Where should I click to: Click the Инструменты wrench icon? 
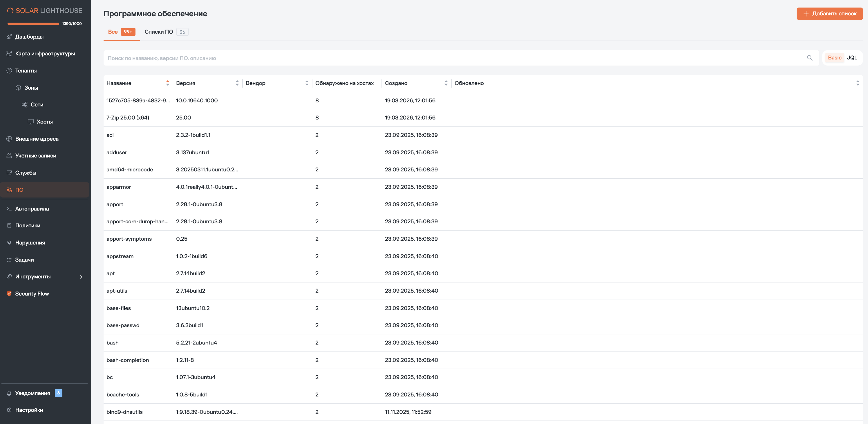(x=9, y=276)
